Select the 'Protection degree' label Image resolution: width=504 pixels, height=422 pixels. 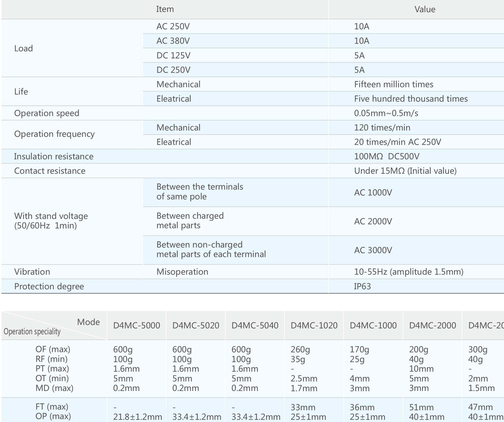pyautogui.click(x=49, y=286)
